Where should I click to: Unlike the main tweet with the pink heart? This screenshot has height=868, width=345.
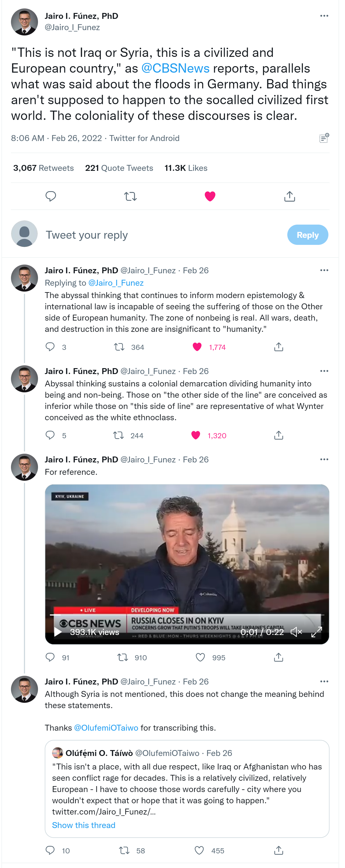pyautogui.click(x=210, y=196)
